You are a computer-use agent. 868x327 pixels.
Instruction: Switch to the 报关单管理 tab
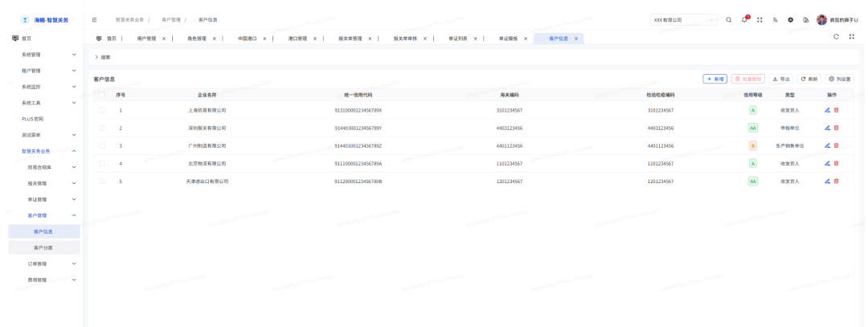pos(350,39)
